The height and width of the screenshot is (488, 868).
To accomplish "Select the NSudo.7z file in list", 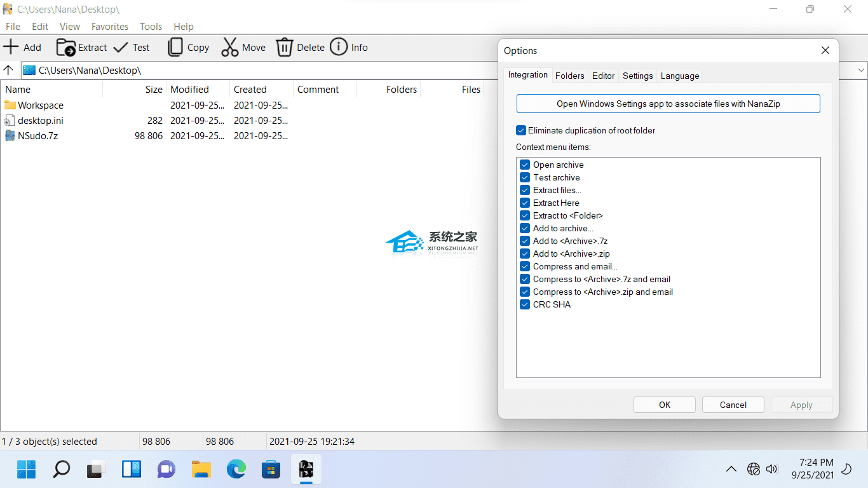I will coord(37,135).
